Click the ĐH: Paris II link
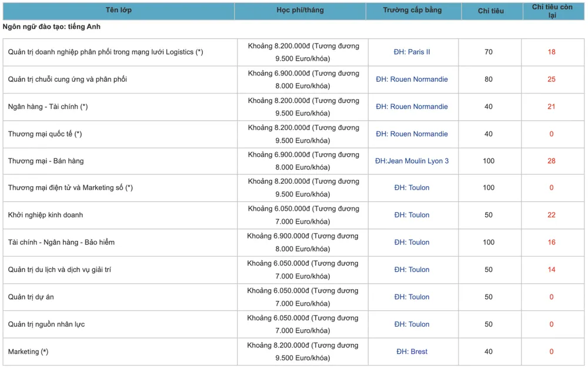 click(412, 52)
